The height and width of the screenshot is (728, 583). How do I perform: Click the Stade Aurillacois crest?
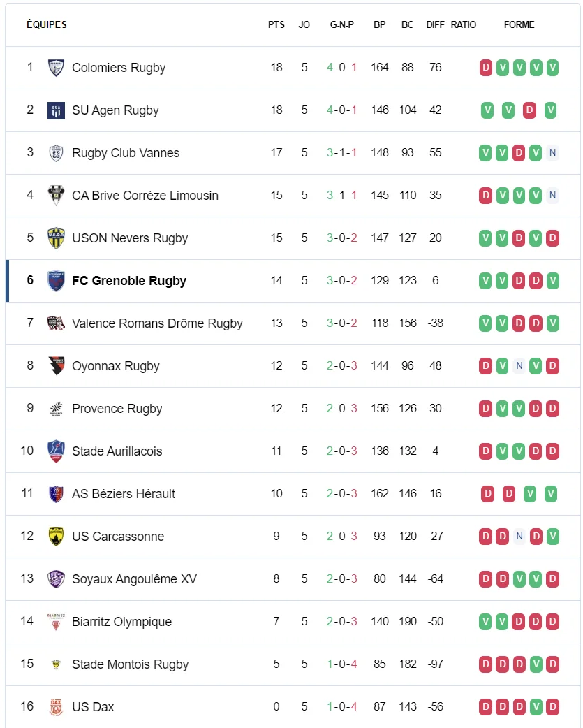(x=56, y=451)
